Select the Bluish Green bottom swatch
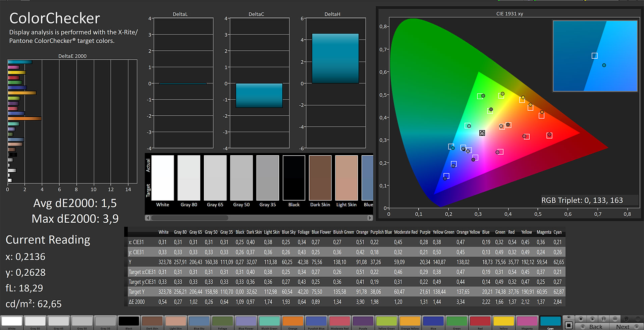The height and width of the screenshot is (330, 644). pyautogui.click(x=270, y=322)
